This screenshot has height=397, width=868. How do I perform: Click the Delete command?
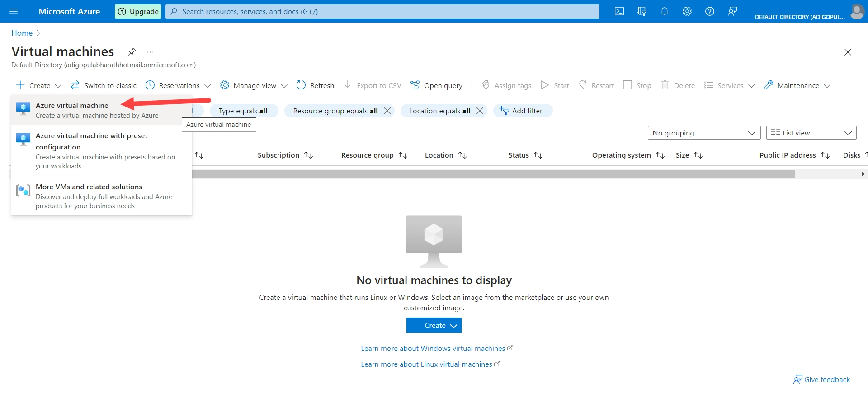click(678, 85)
